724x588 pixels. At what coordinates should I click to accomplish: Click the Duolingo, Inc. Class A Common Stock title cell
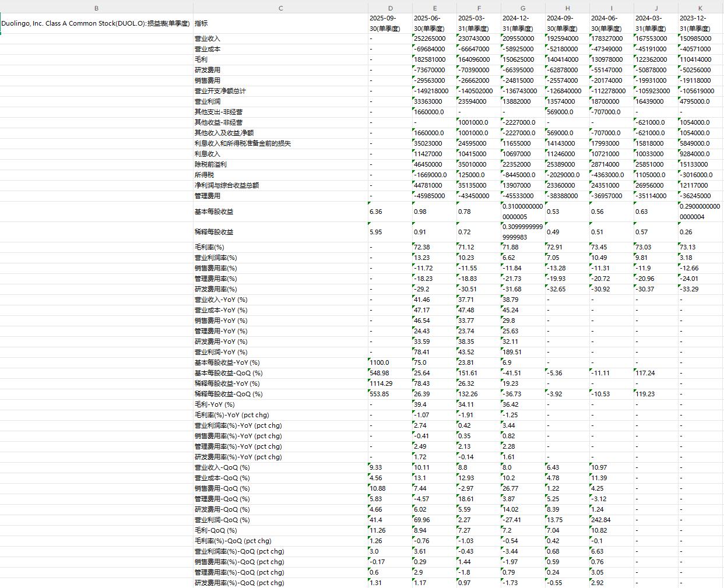(x=96, y=23)
